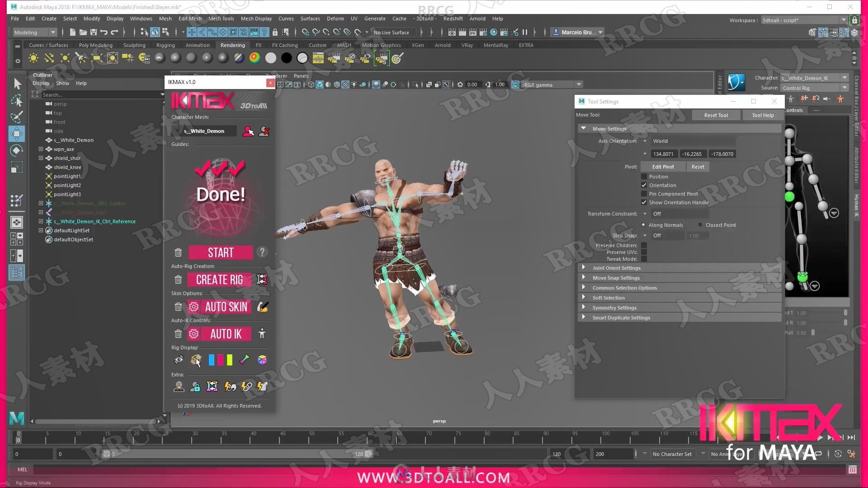The width and height of the screenshot is (868, 488).
Task: Open the Modeling menu set dropdown
Action: coord(35,32)
